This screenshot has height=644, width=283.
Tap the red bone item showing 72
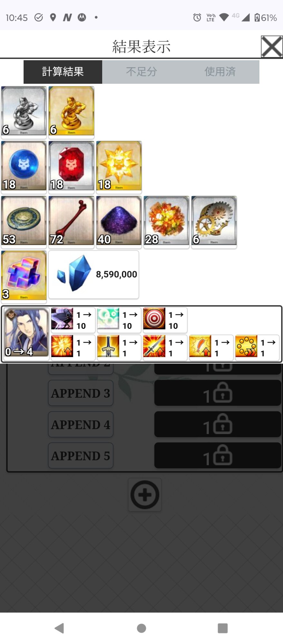(x=71, y=221)
